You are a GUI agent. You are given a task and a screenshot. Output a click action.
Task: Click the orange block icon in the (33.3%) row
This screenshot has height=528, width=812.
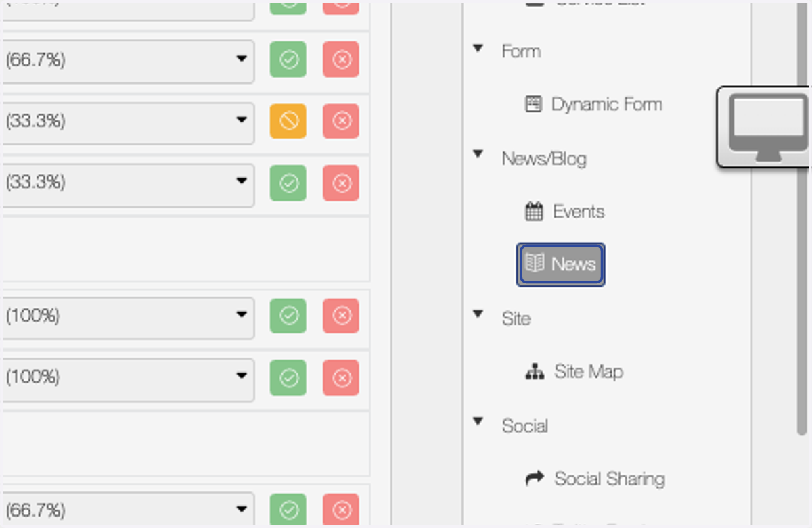[x=288, y=121]
